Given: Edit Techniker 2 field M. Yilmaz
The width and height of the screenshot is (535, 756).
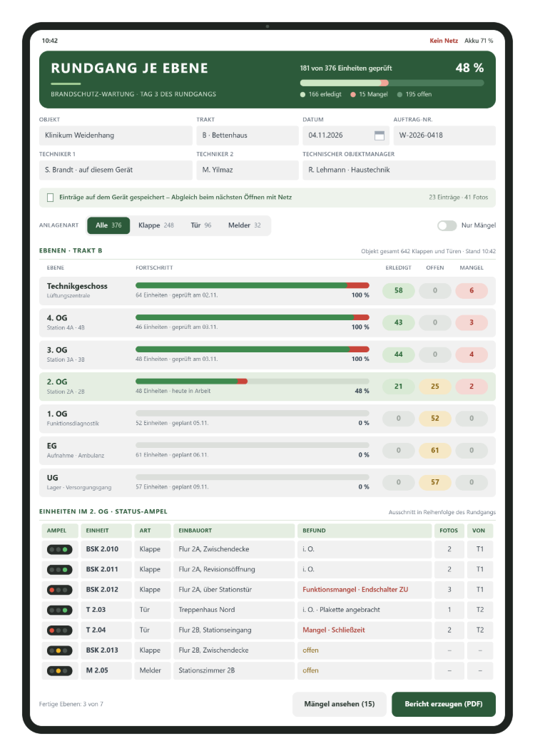Looking at the screenshot, I should pyautogui.click(x=247, y=170).
